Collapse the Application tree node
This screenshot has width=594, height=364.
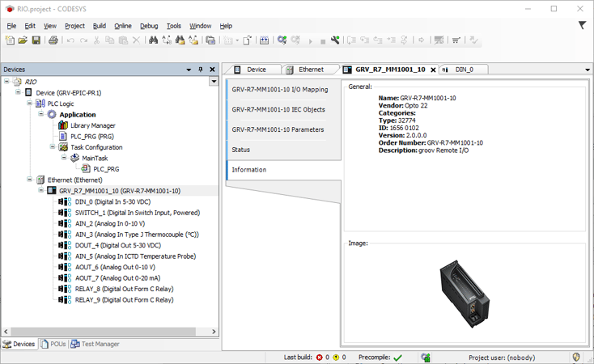(x=41, y=115)
